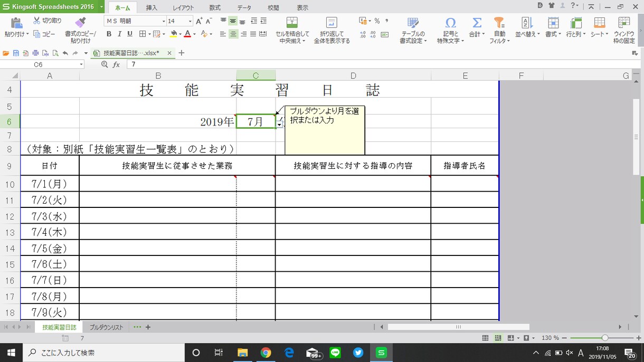This screenshot has height=362, width=644.
Task: Open the font size dropdown showing 14
Action: [190, 21]
